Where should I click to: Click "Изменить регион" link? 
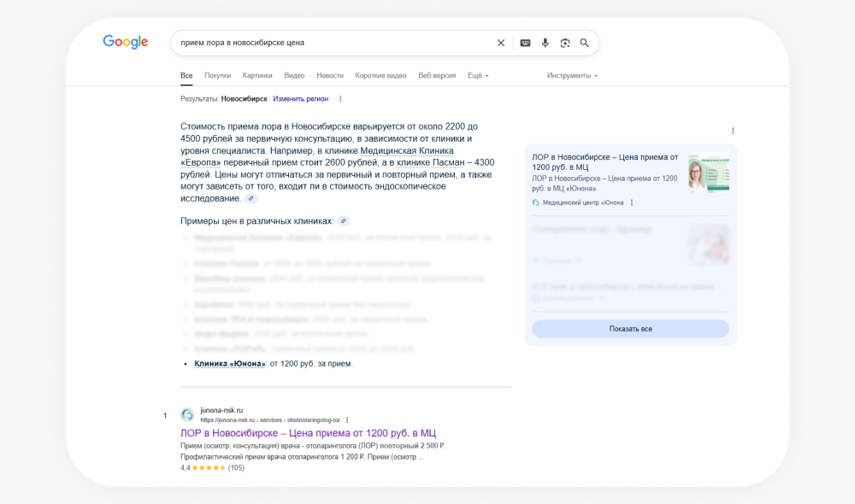(x=300, y=99)
